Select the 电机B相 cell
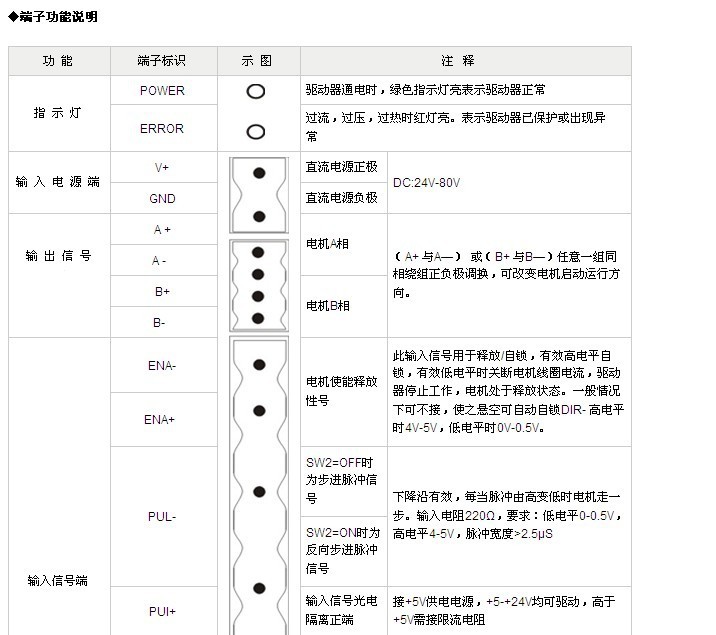716x635 pixels. pos(327,306)
